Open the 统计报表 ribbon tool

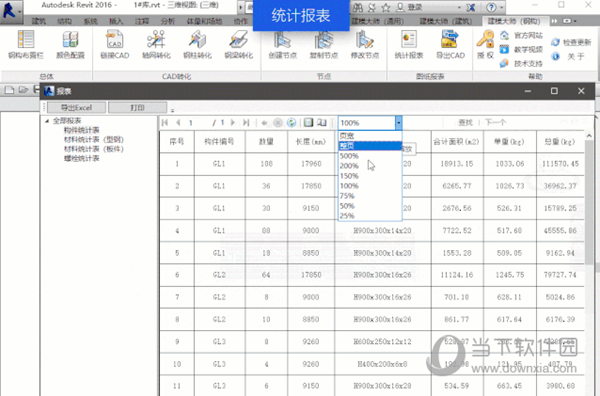[409, 45]
